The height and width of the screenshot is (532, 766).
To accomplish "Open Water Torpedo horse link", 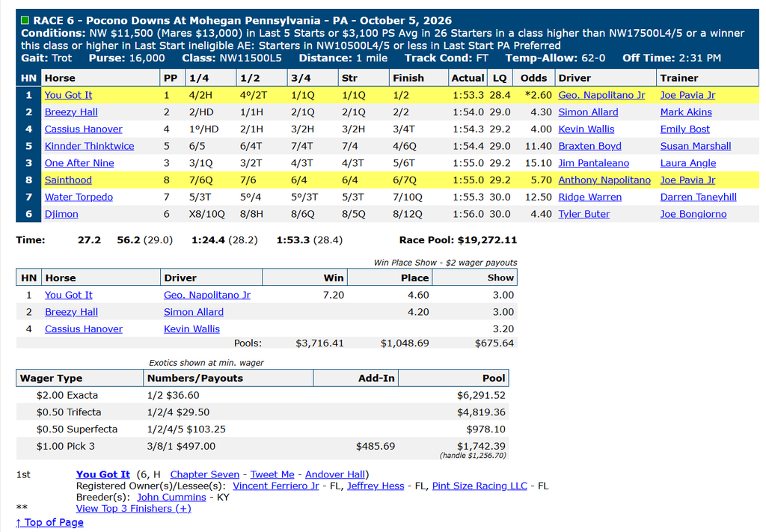I will click(x=79, y=198).
